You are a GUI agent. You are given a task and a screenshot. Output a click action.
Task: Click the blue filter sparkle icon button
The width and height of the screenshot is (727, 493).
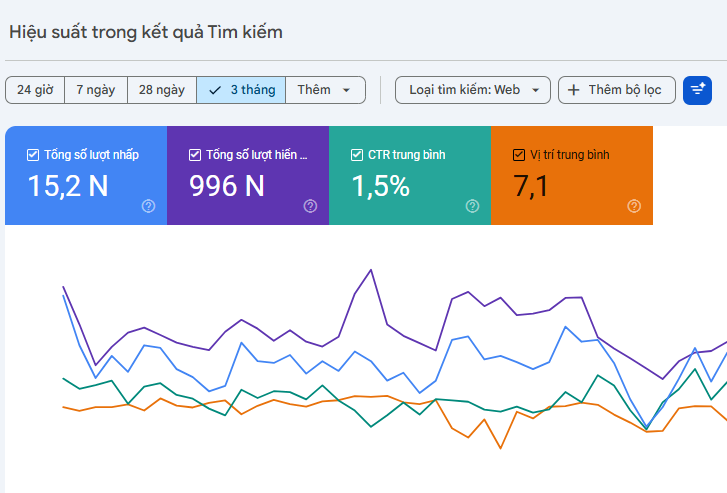pyautogui.click(x=697, y=90)
